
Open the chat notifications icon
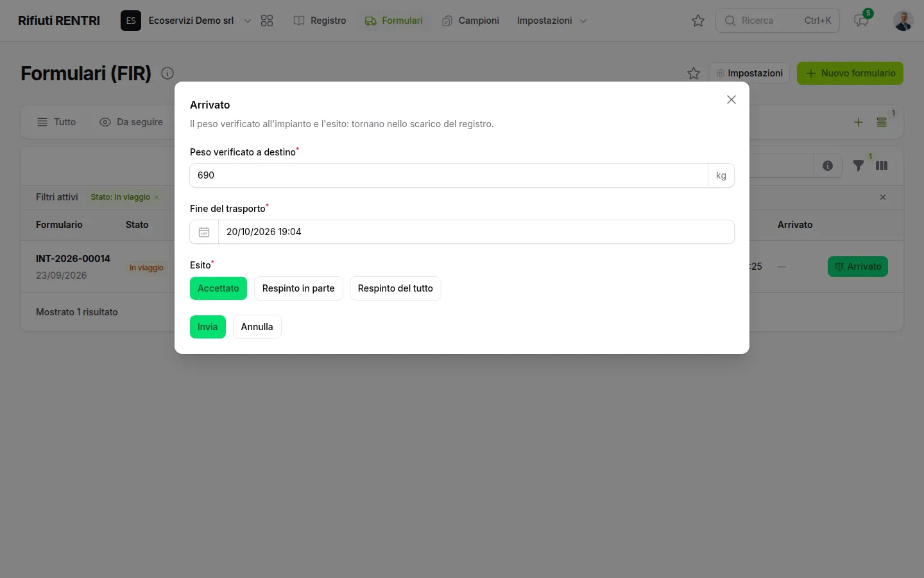point(861,21)
